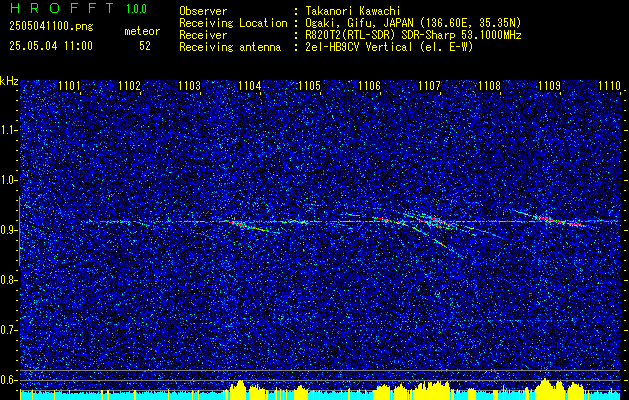The width and height of the screenshot is (629, 400).
Task: Select the Ogaki, Gifu, JAPAN location text
Action: [413, 23]
